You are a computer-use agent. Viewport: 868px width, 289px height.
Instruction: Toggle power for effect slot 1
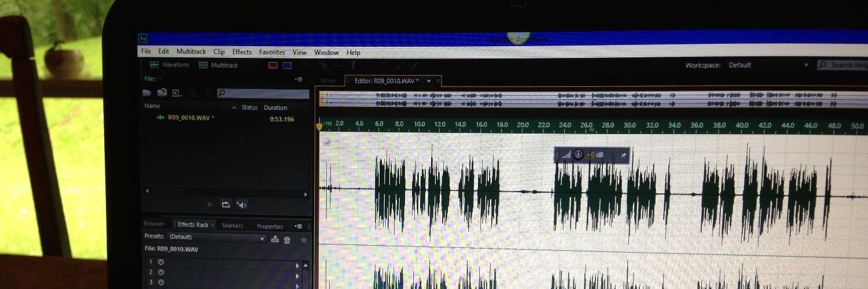161,262
